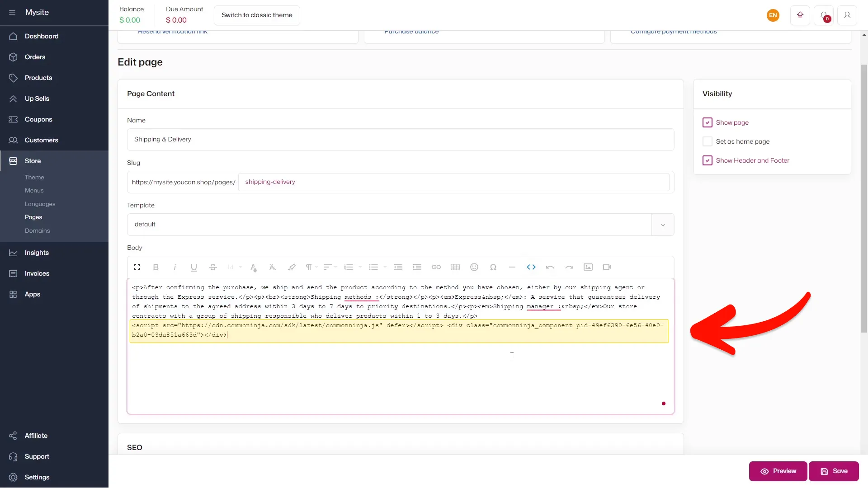The width and height of the screenshot is (868, 488).
Task: Toggle fullscreen mode in the editor toolbar
Action: click(137, 267)
